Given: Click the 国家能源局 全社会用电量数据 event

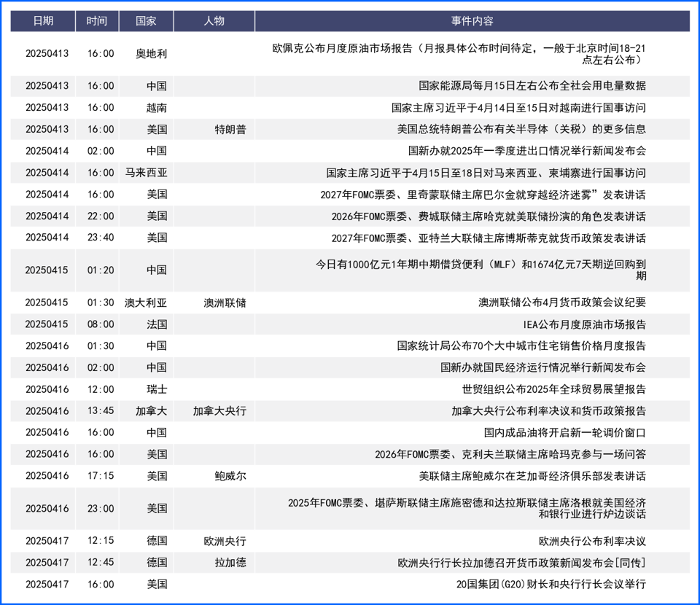Looking at the screenshot, I should (x=532, y=86).
